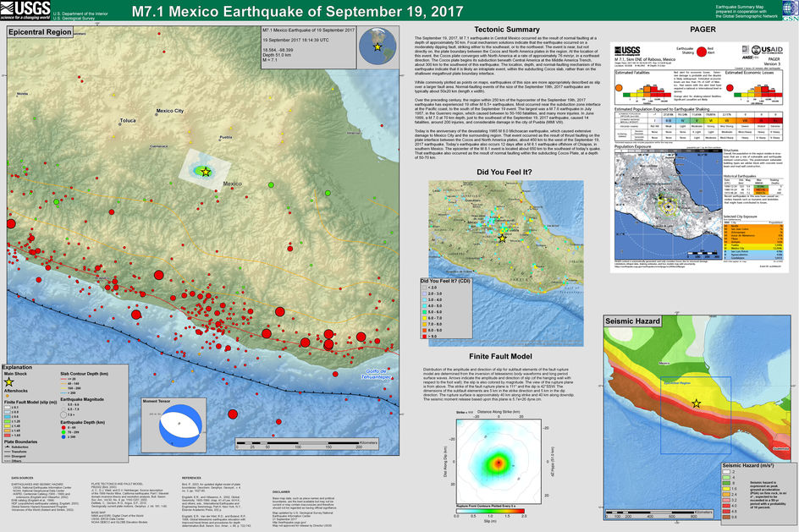Click the epicenter star on Did You Feel It map
The height and width of the screenshot is (532, 799).
point(502,239)
